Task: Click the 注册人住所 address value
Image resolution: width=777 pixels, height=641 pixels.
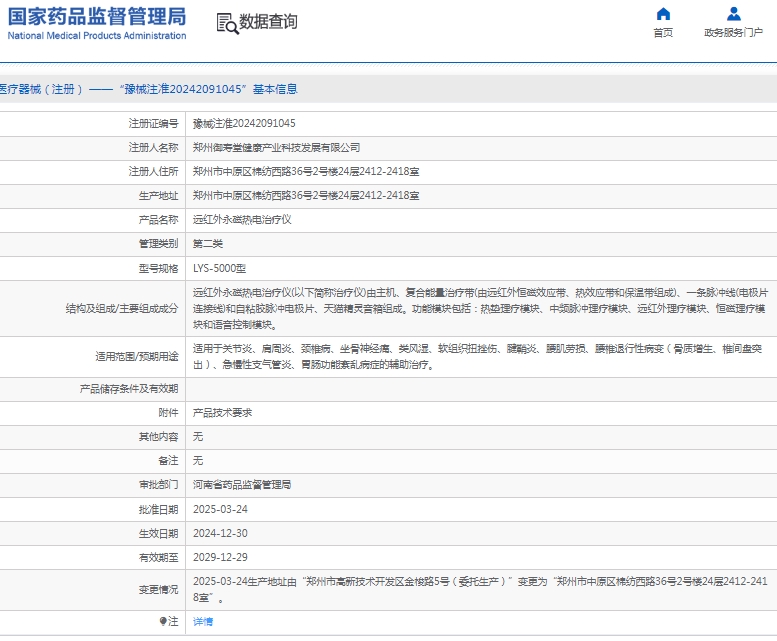Action: click(x=306, y=171)
